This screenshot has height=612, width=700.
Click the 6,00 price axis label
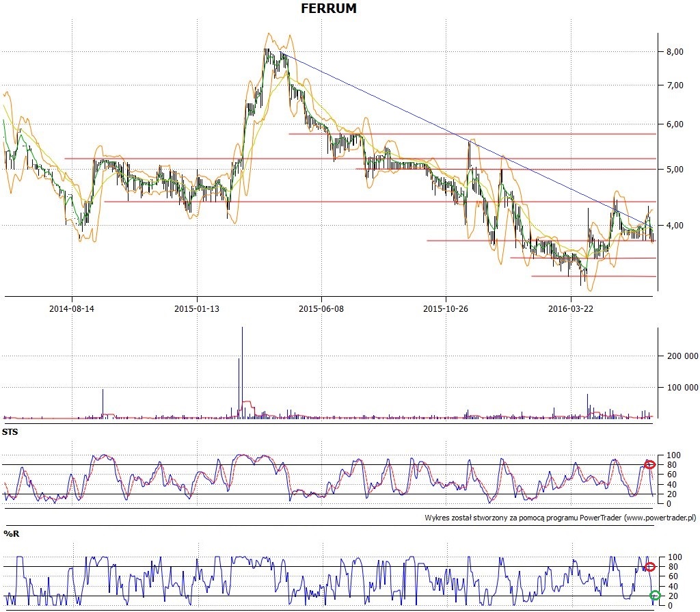click(x=675, y=124)
